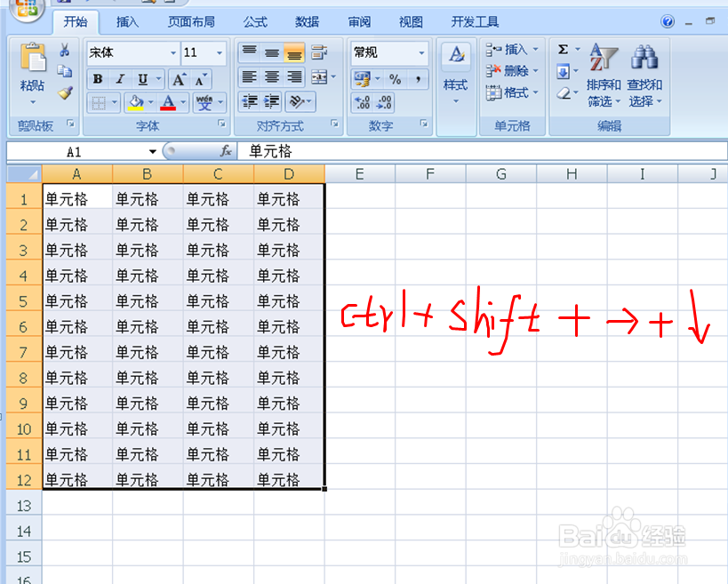The image size is (728, 584).
Task: Apply yellow fill color bucket
Action: click(136, 102)
